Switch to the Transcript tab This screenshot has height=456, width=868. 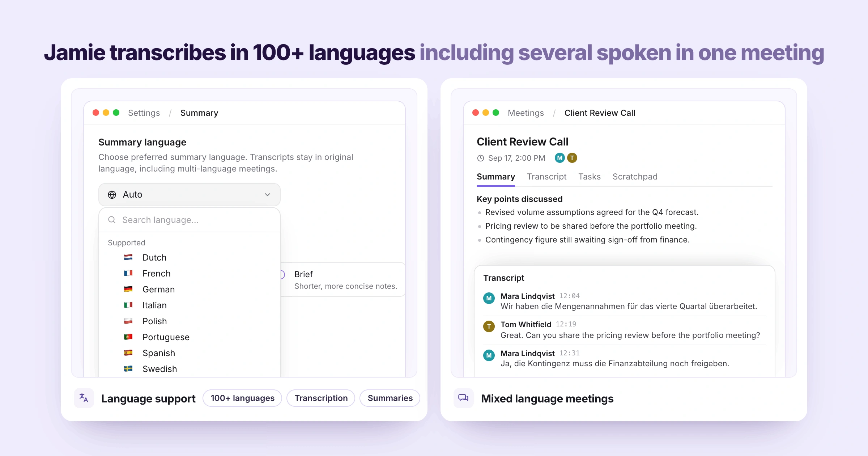[546, 177]
